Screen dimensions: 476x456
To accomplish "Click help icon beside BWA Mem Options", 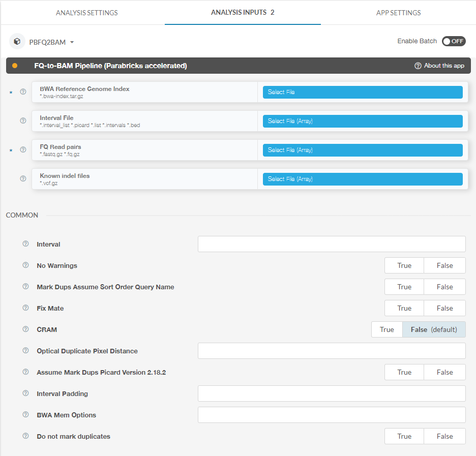I will [25, 415].
